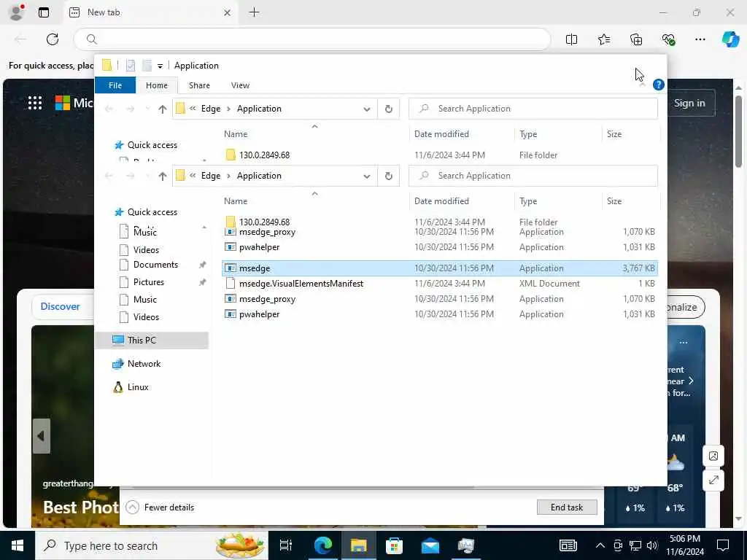Open Mail app from taskbar
This screenshot has width=747, height=560.
pyautogui.click(x=430, y=545)
